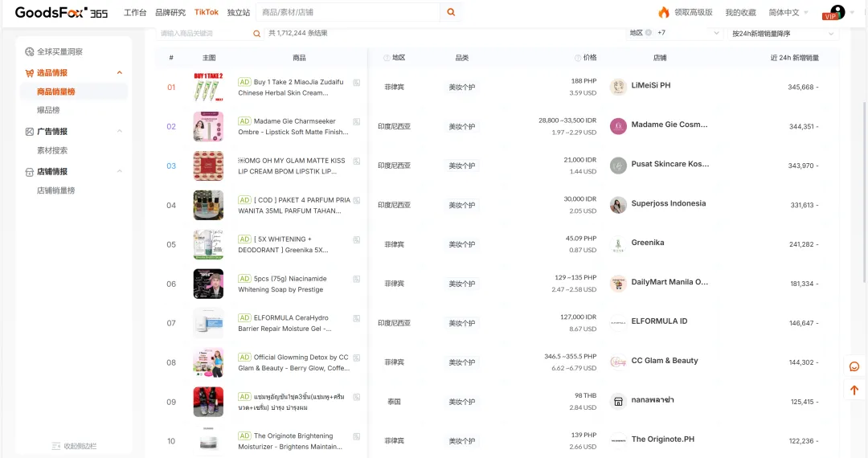This screenshot has height=458, width=868.
Task: Select 商品销量榜 in the sidebar
Action: tap(74, 92)
